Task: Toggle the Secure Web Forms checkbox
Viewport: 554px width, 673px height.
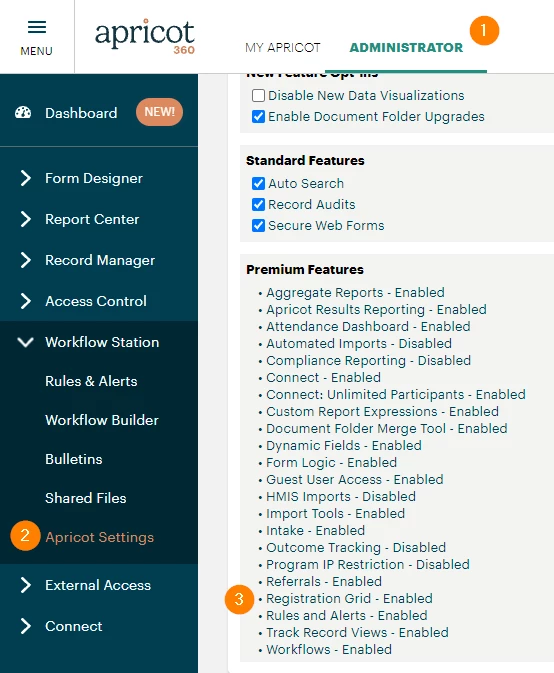Action: click(258, 225)
